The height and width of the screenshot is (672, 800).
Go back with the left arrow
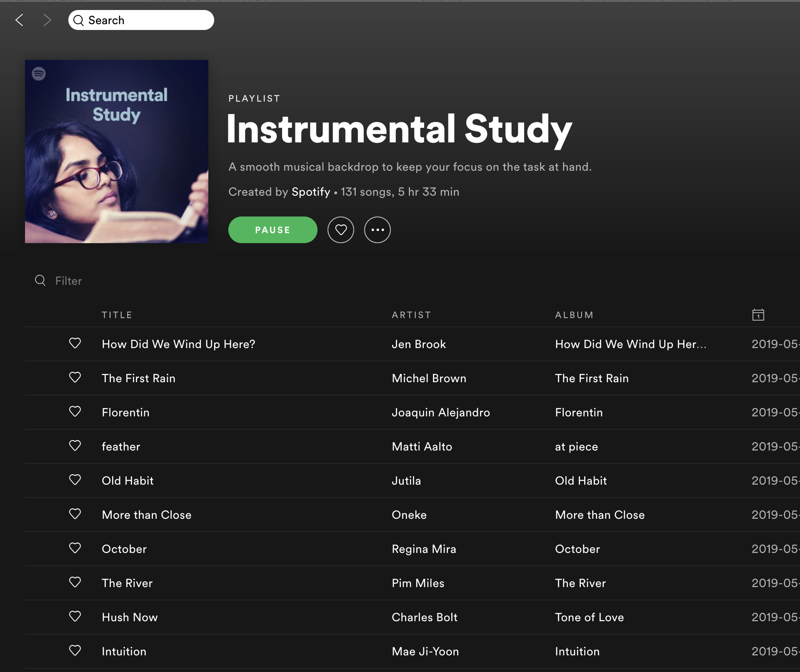click(x=19, y=20)
